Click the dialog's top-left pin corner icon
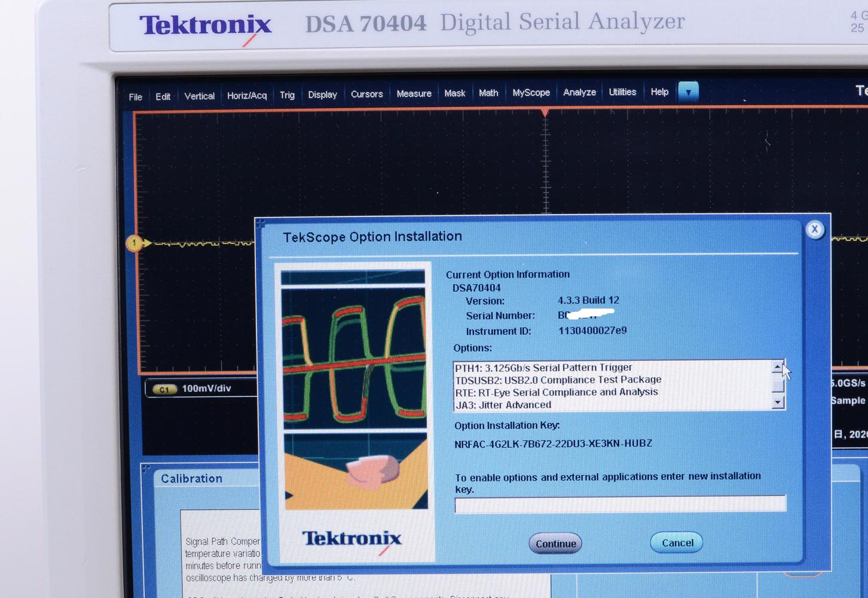868x598 pixels. tap(260, 224)
